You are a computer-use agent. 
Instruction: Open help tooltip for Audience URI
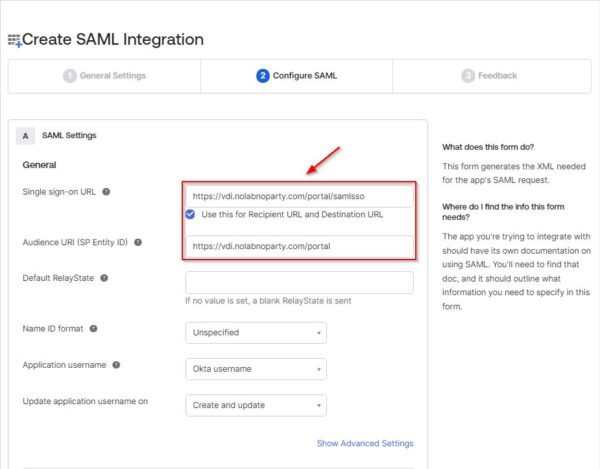click(138, 242)
